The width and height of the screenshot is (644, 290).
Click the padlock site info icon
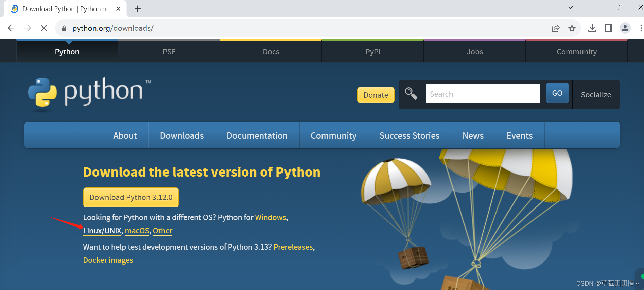(x=64, y=28)
